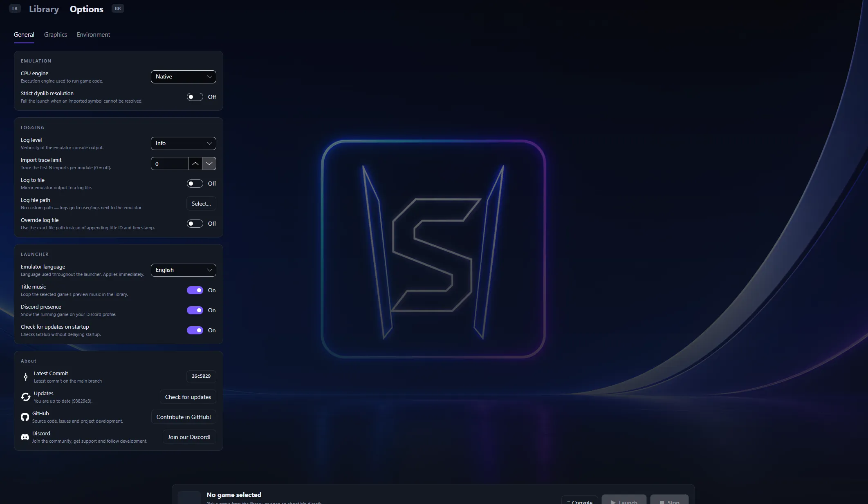
Task: Click the Import trace limit number field
Action: 170,164
